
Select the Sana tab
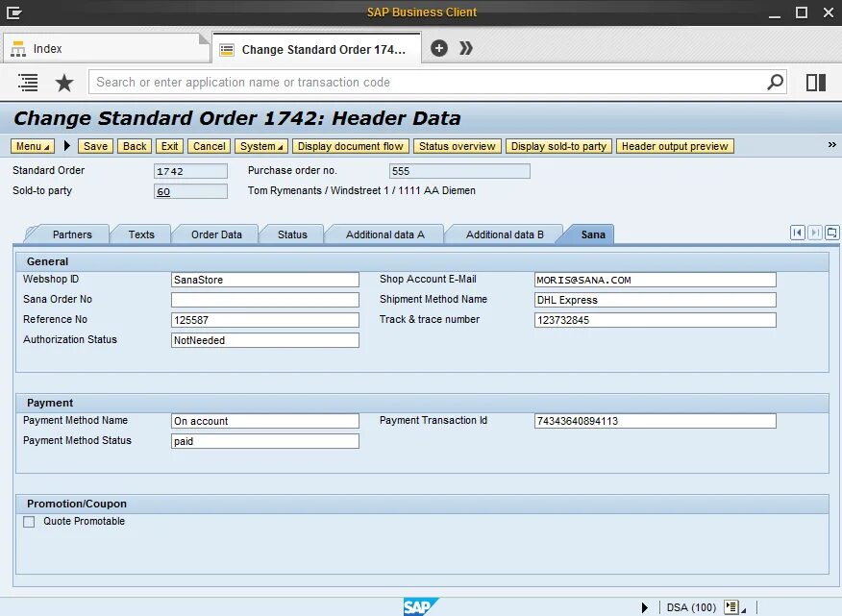(x=593, y=234)
